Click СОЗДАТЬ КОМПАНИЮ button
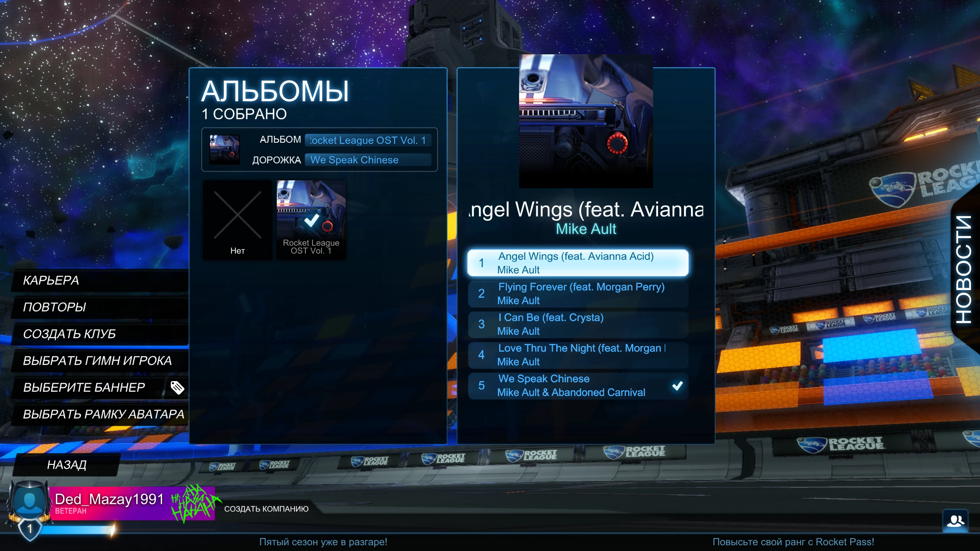 (x=266, y=509)
